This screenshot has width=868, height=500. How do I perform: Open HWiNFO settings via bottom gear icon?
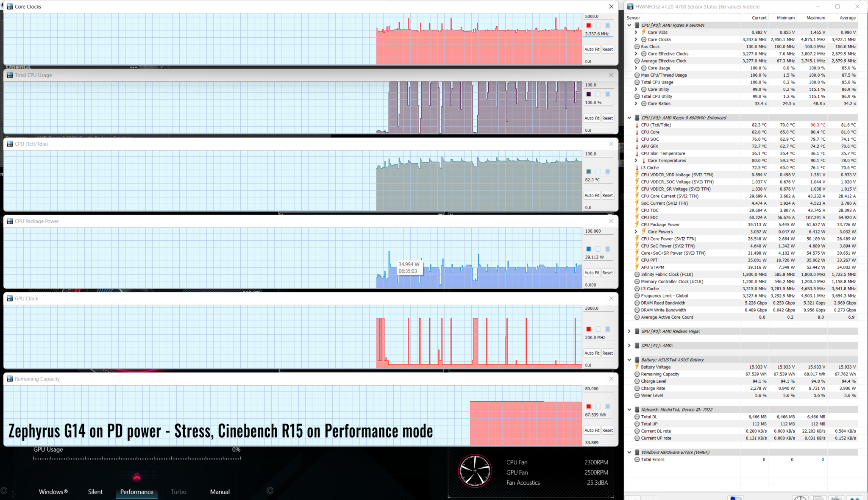pyautogui.click(x=836, y=498)
